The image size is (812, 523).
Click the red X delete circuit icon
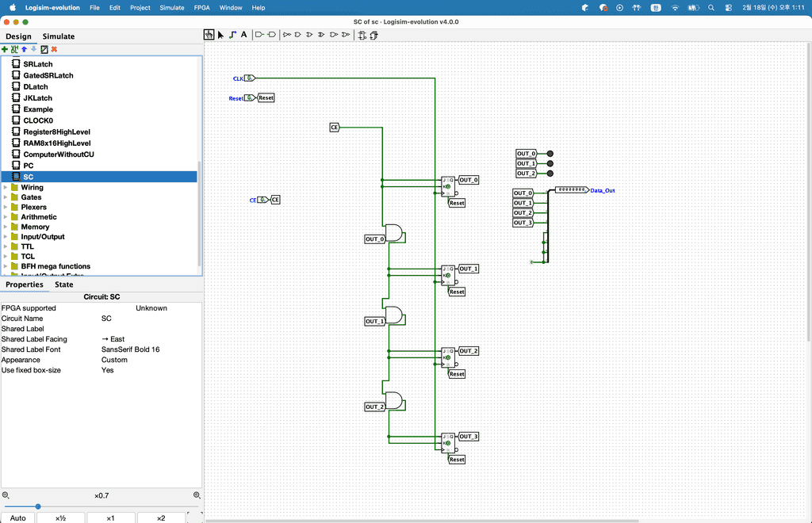tap(55, 49)
